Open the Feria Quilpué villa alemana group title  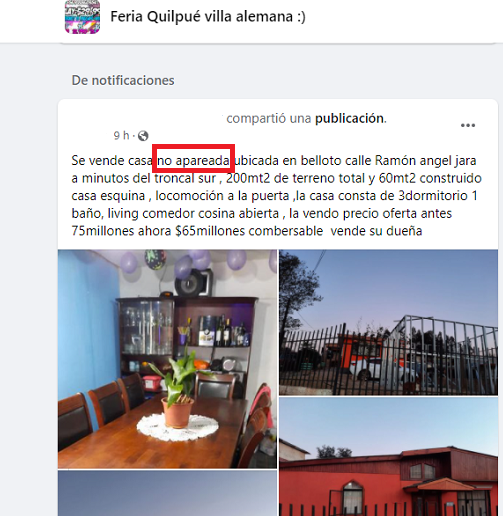point(208,16)
